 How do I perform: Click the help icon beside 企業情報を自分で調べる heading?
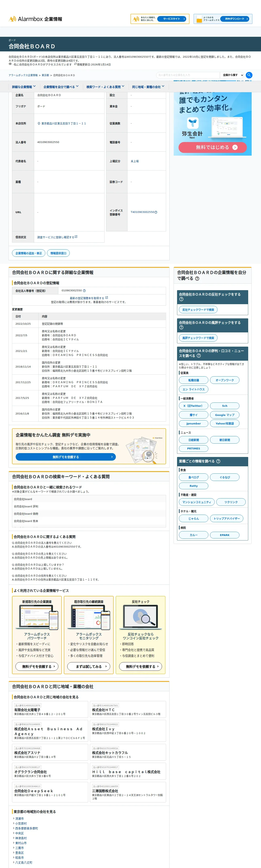point(197,279)
